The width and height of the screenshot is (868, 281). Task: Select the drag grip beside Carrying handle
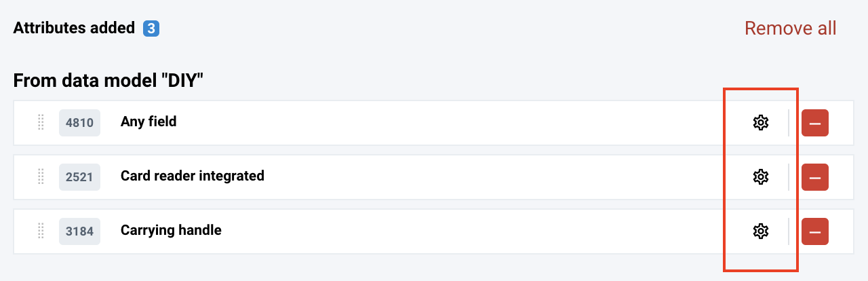click(40, 231)
